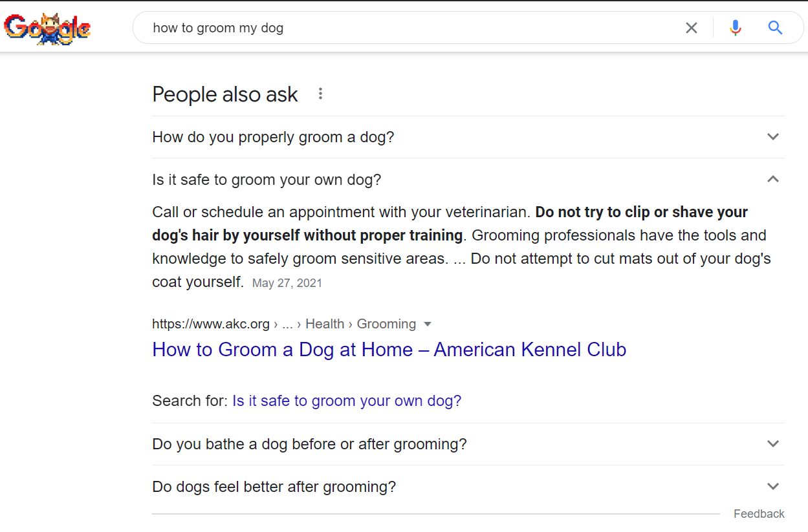Viewport: 808px width, 532px height.
Task: Click the Feedback link below the questions
Action: tap(759, 514)
